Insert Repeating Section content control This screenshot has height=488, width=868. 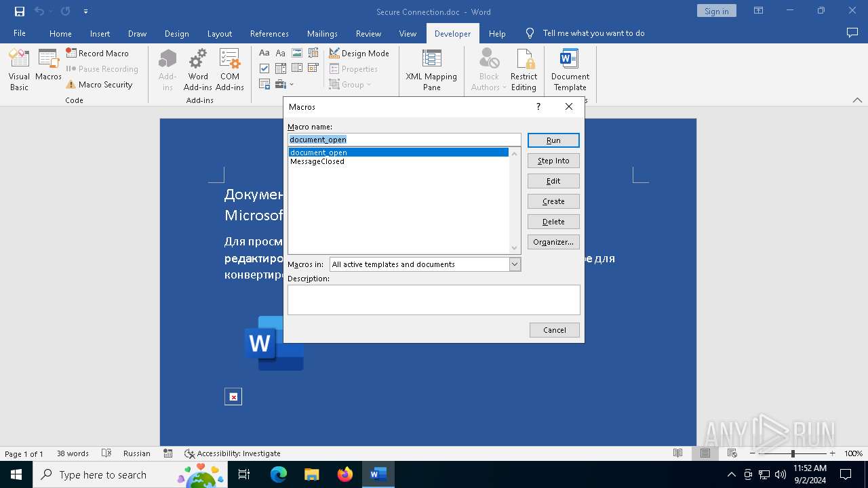[264, 85]
